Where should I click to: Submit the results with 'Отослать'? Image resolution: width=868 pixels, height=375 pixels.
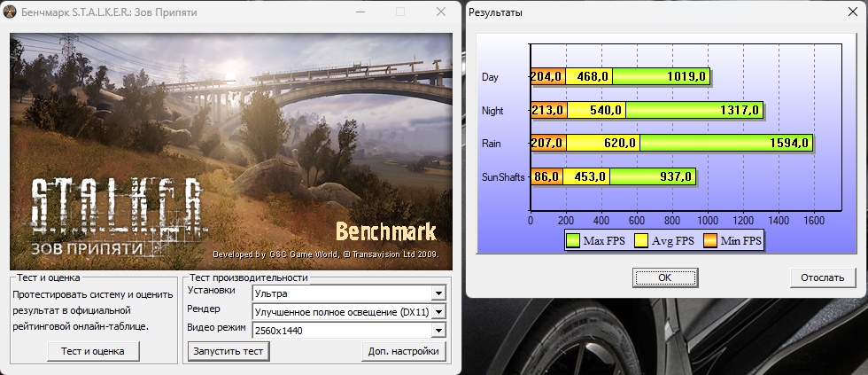pos(823,277)
